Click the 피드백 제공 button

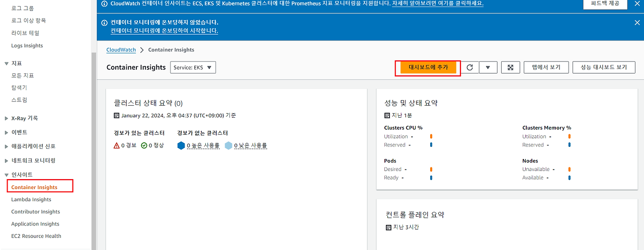coord(605,3)
